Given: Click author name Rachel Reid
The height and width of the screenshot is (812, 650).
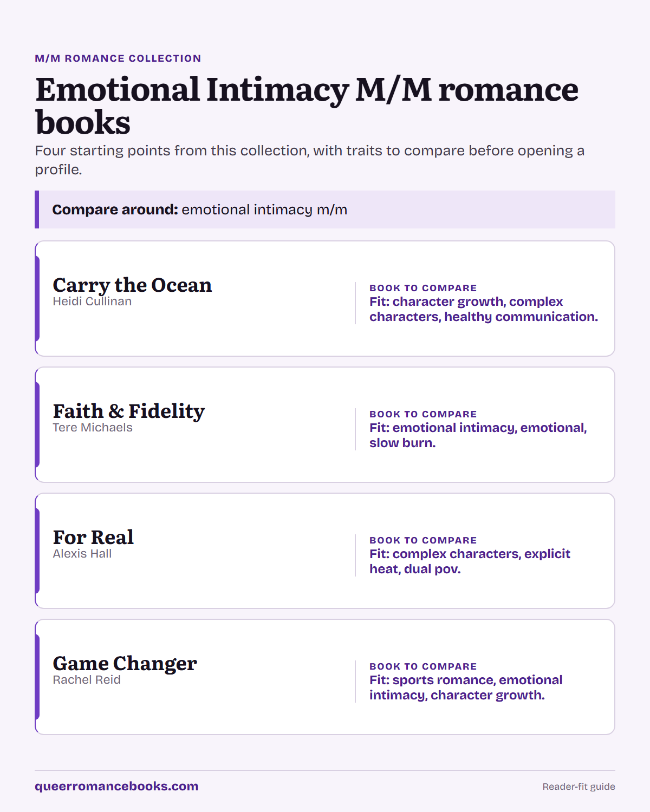Looking at the screenshot, I should coord(87,680).
